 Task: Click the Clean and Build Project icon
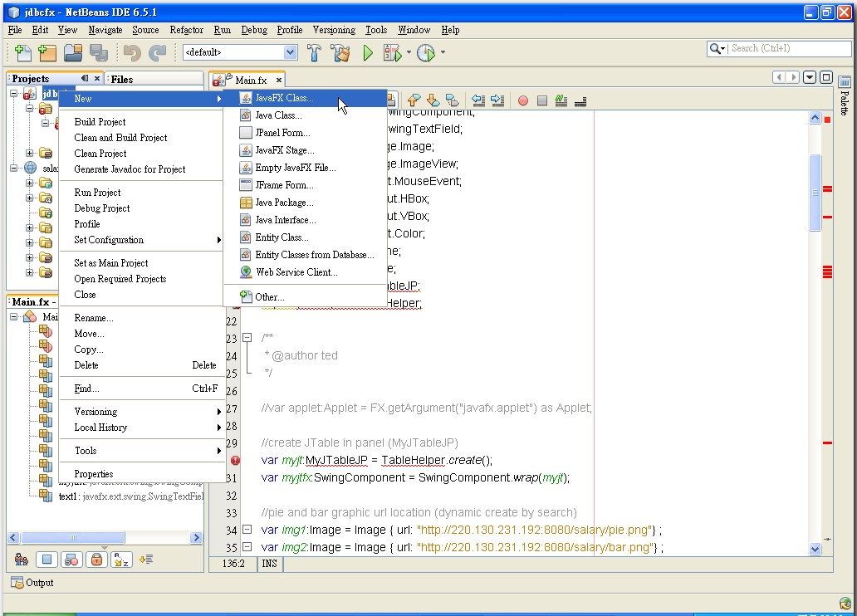(x=339, y=52)
